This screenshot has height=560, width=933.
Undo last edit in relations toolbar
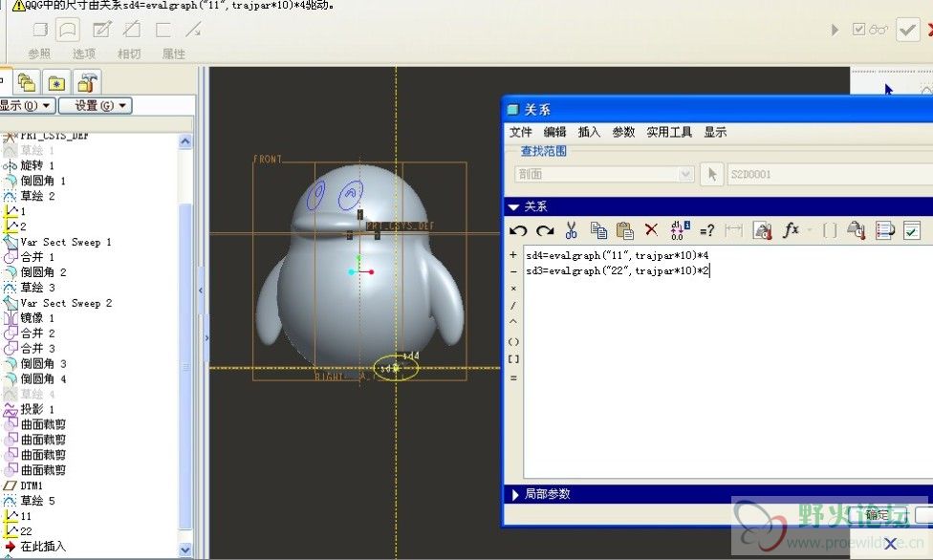point(518,231)
